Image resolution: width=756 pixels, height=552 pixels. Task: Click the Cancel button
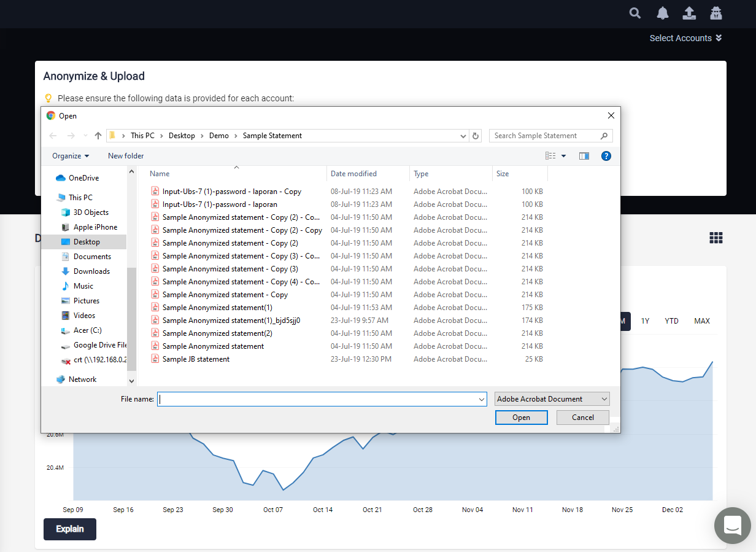pyautogui.click(x=583, y=418)
